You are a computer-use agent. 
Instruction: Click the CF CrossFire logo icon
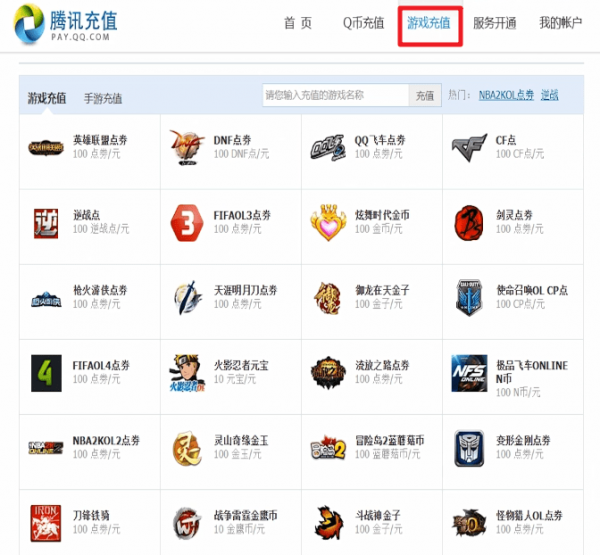[x=470, y=148]
